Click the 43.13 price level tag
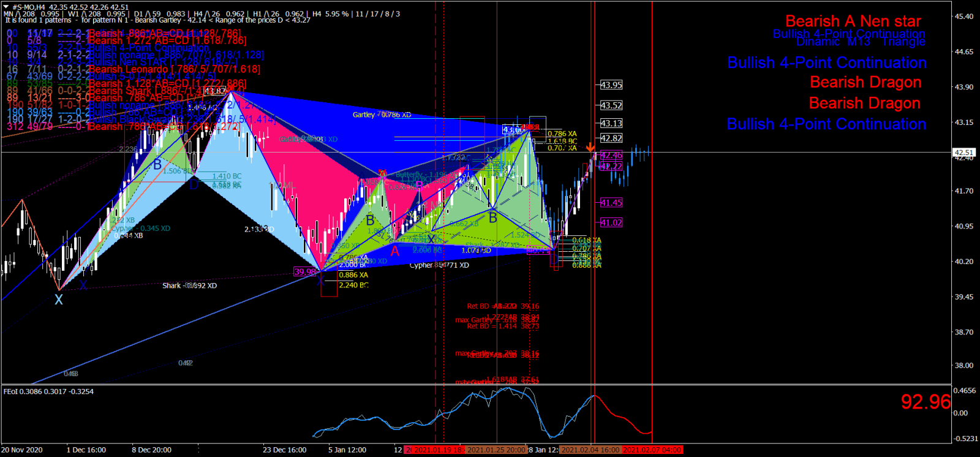980x457 pixels. coord(611,123)
